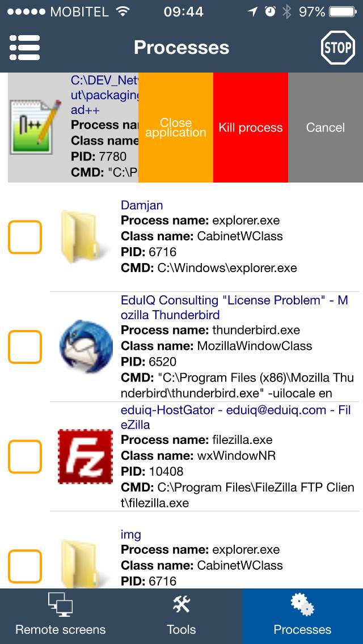Tap the gray Cancel button
363x644 pixels.
pos(326,128)
